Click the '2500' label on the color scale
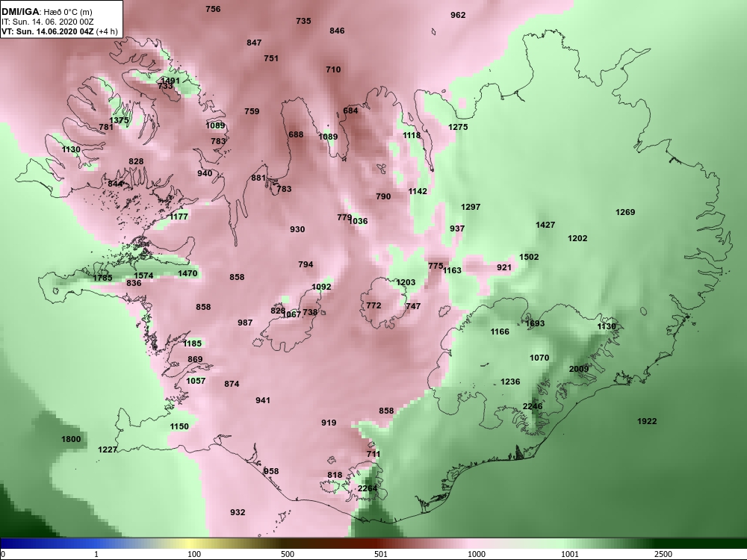 [x=663, y=554]
